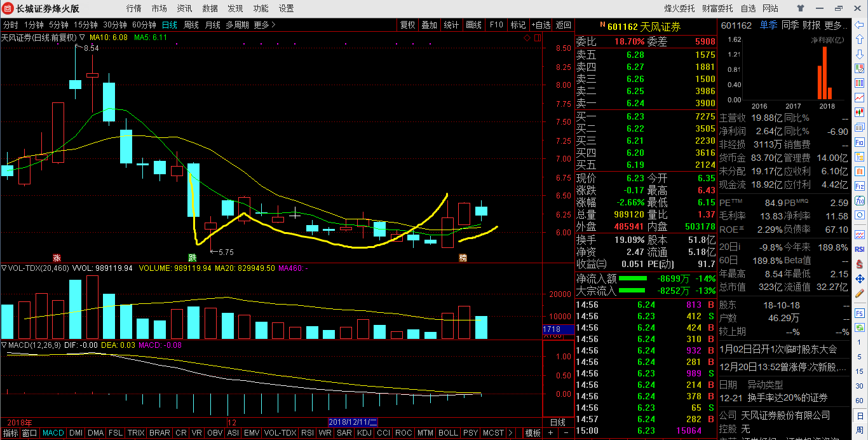The width and height of the screenshot is (868, 440).
Task: Click the 返回 back button
Action: pos(563,25)
